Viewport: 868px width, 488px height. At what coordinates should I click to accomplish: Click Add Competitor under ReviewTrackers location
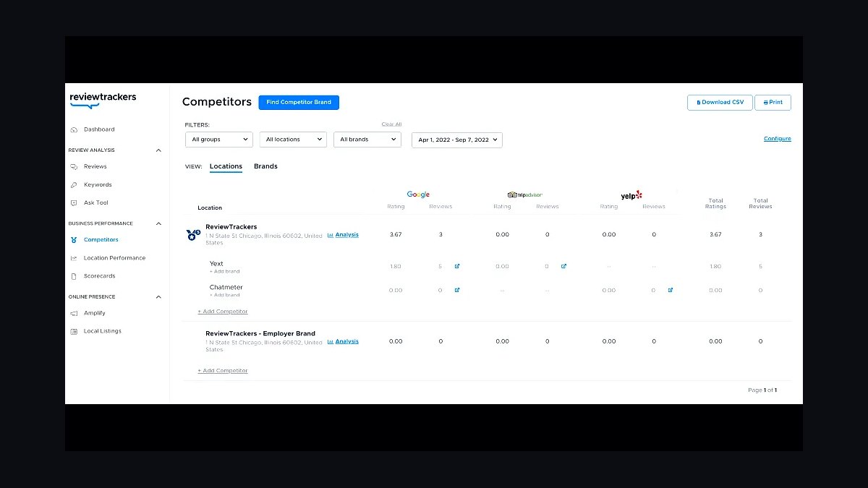coord(223,312)
